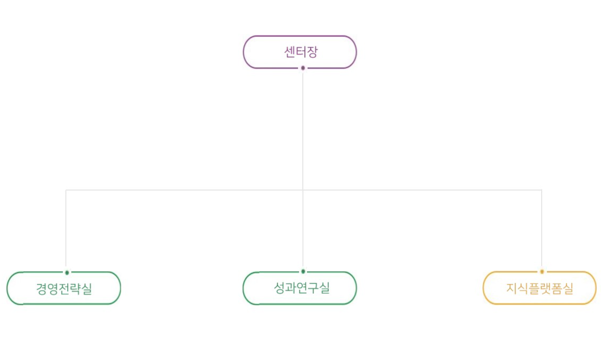
Task: Click the purple dot beneath 센터장
Action: point(303,68)
